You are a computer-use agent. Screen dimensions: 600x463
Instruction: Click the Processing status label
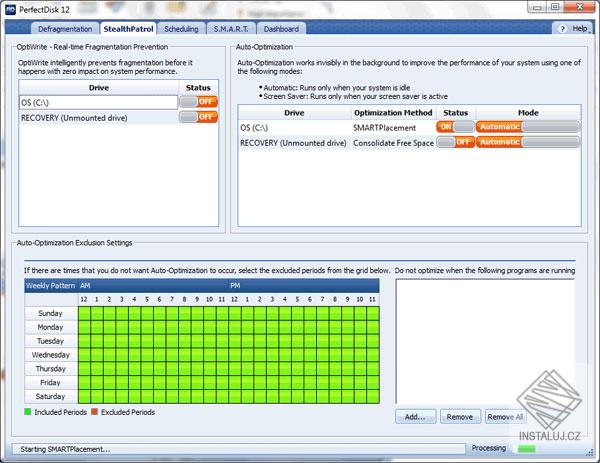tap(488, 448)
